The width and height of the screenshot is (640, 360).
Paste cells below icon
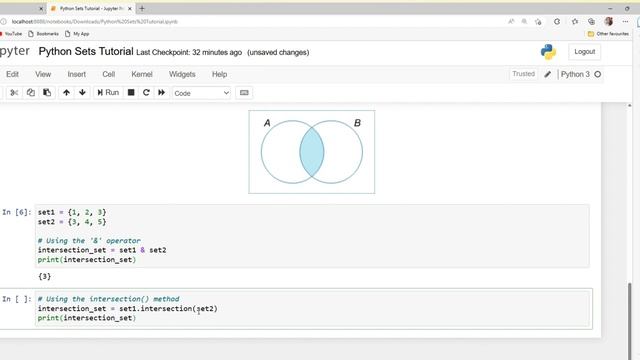click(x=47, y=93)
